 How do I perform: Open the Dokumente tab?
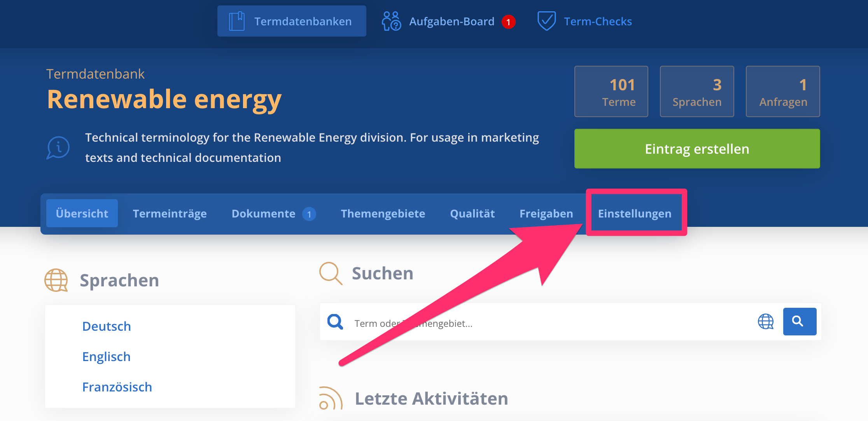click(x=273, y=213)
